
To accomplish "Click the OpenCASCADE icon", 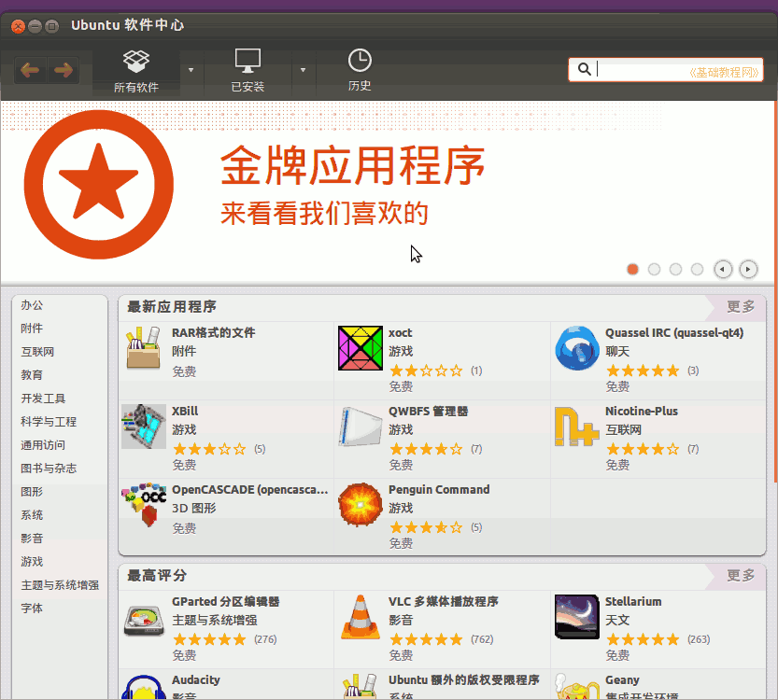I will 144,504.
